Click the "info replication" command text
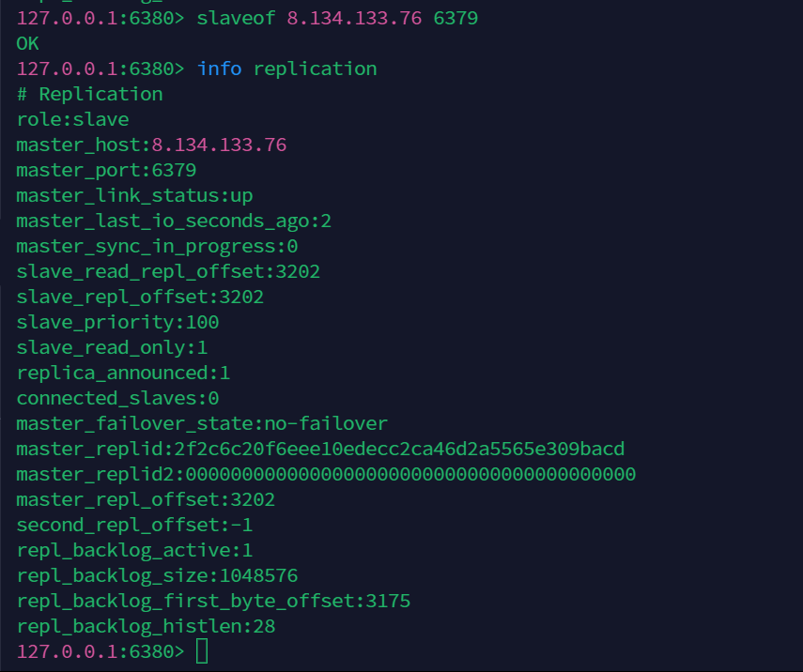Viewport: 803px width, 672px height. [x=286, y=69]
